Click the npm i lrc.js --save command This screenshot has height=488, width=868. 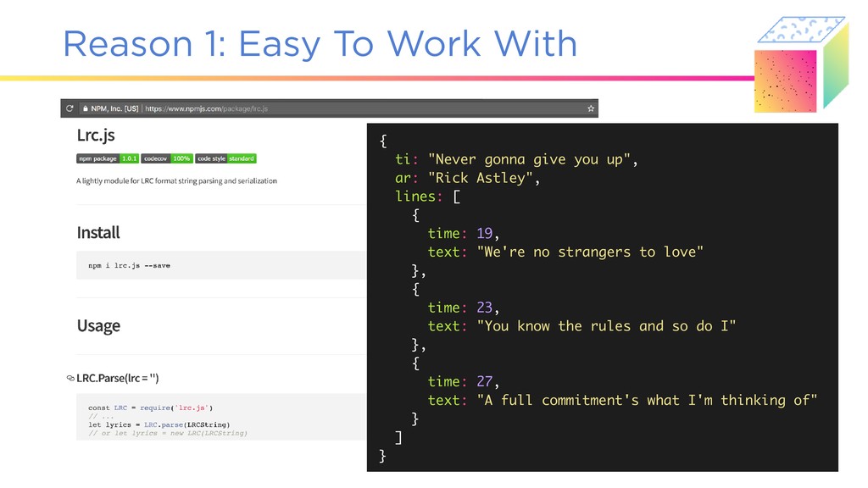point(129,265)
